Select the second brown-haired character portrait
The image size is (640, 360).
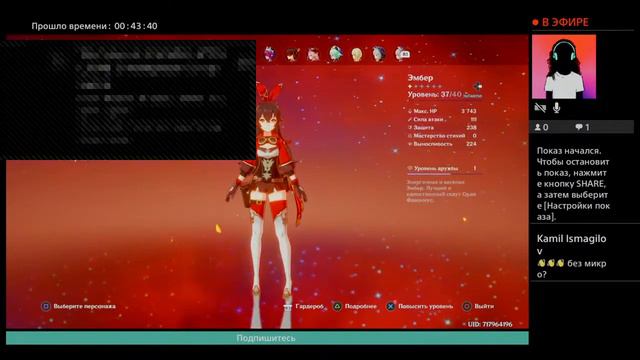[292, 54]
